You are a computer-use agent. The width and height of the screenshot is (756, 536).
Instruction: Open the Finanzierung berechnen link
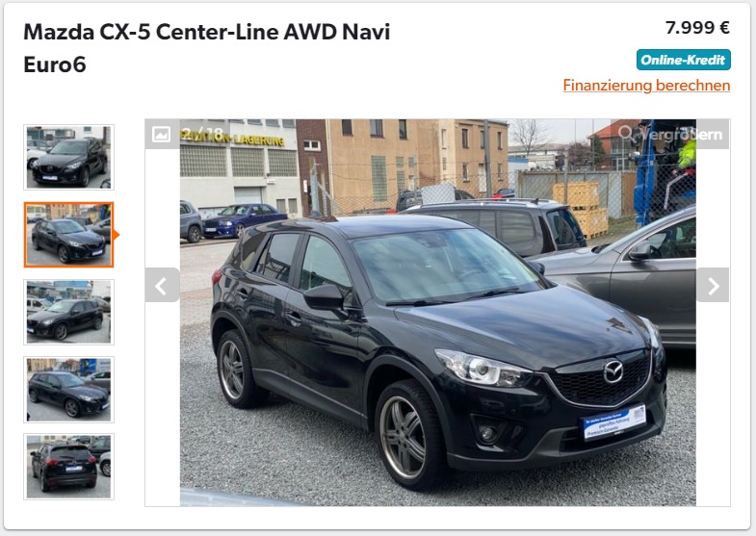(646, 86)
